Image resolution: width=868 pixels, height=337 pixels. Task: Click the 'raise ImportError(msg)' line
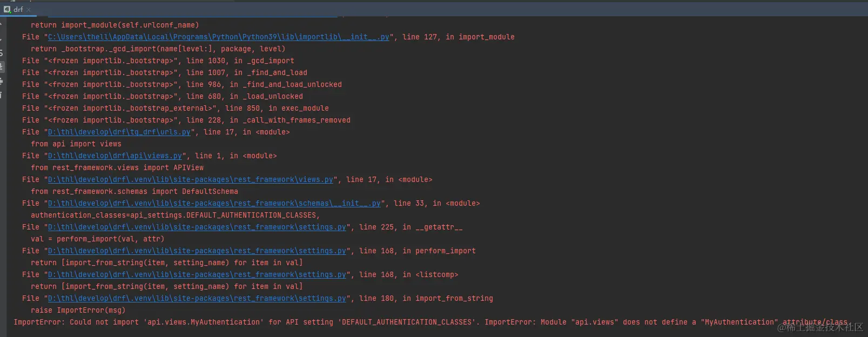click(78, 310)
